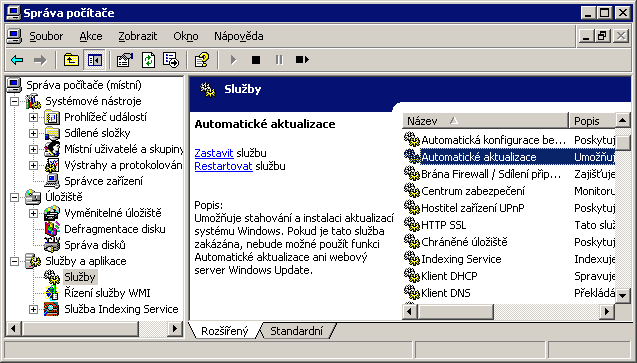Click the Start Service play icon
Image resolution: width=637 pixels, height=363 pixels.
233,60
